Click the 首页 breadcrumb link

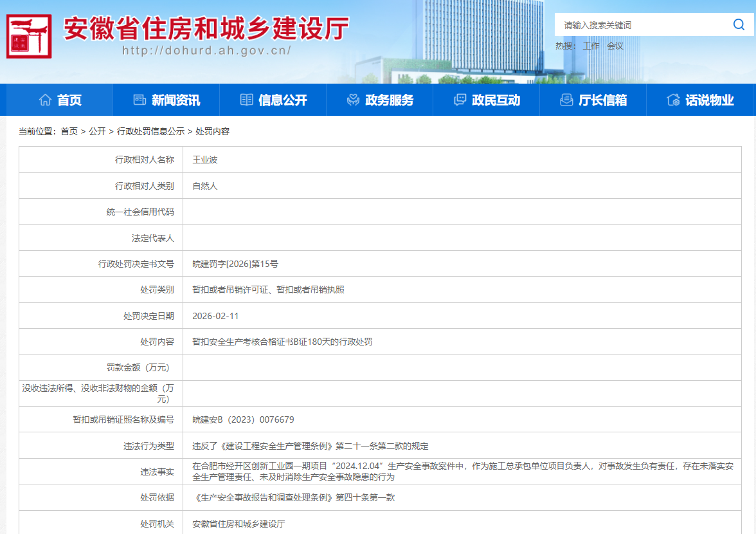click(x=69, y=131)
